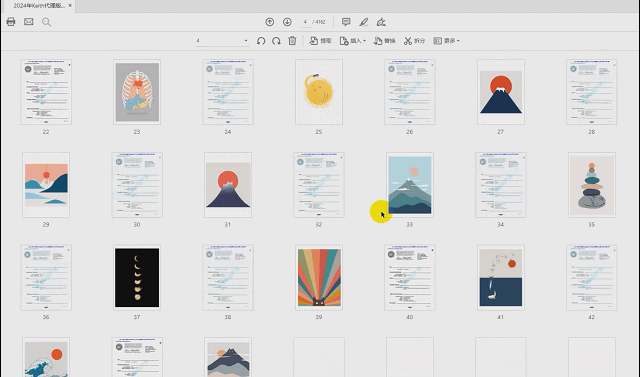Click the Extract pages button
This screenshot has width=640, height=377.
320,41
